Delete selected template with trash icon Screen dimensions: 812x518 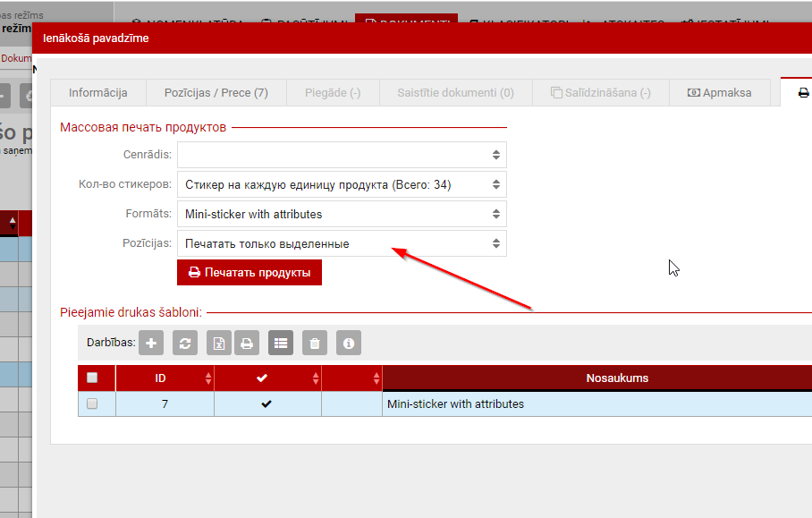(x=314, y=343)
